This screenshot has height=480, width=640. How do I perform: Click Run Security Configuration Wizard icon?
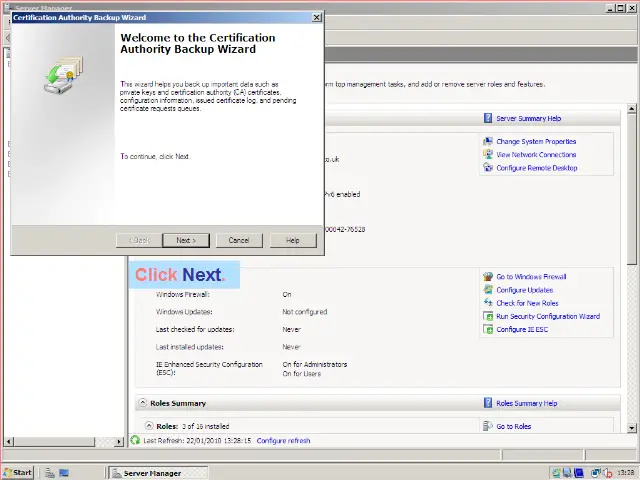pyautogui.click(x=488, y=316)
